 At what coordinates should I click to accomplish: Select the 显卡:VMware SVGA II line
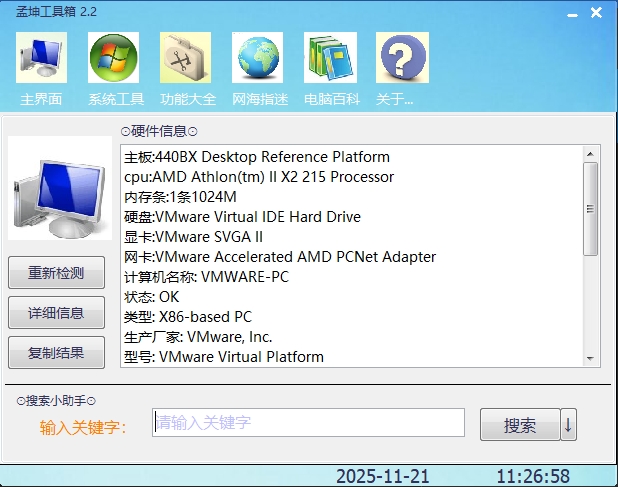pos(193,237)
